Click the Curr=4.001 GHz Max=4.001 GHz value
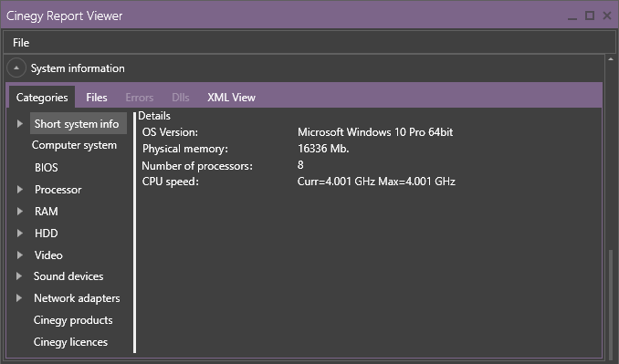This screenshot has height=364, width=619. click(376, 182)
